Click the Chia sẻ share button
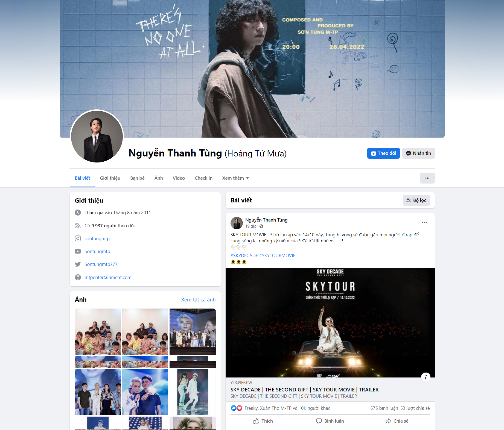 point(397,421)
